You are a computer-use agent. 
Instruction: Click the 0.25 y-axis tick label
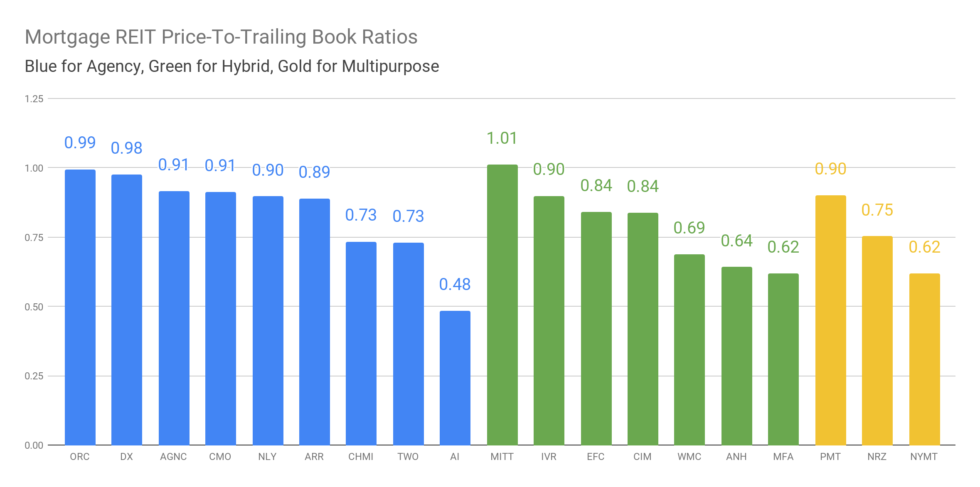[34, 376]
